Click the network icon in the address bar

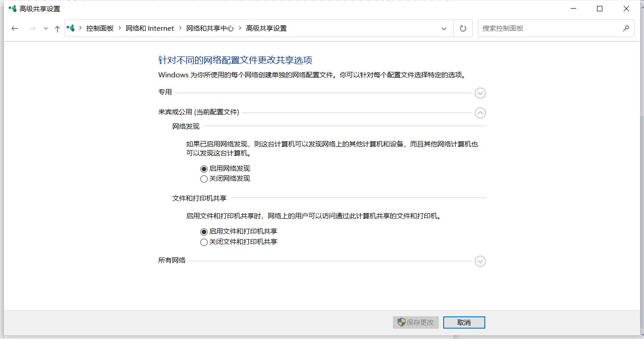(71, 28)
